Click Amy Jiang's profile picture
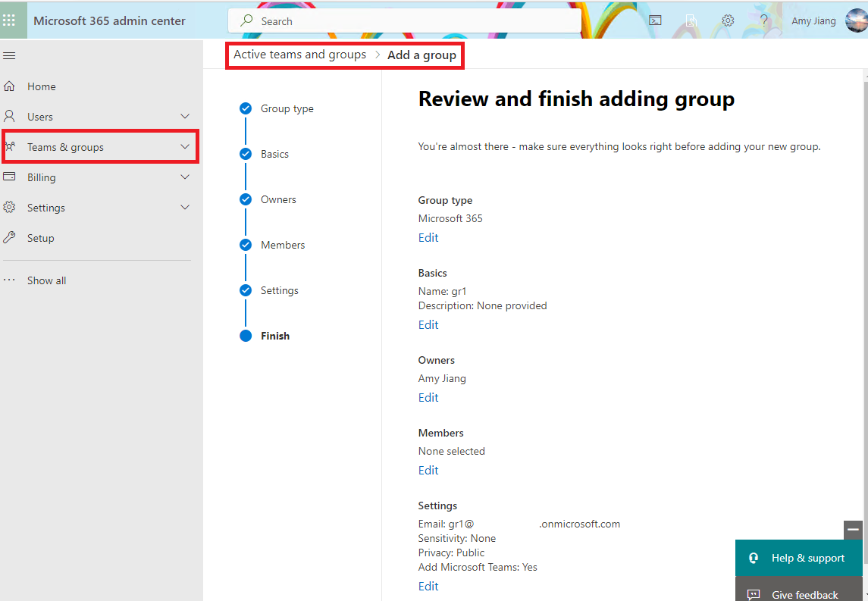This screenshot has height=601, width=868. coord(857,20)
